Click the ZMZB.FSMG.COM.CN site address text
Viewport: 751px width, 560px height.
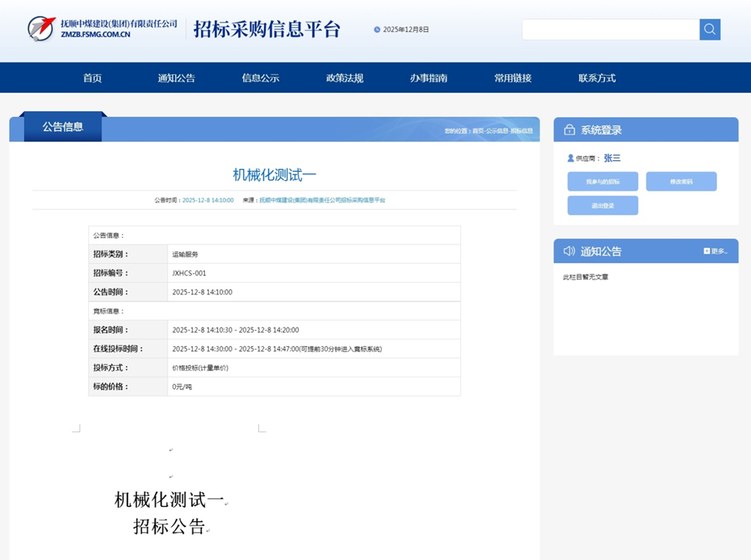tap(96, 34)
